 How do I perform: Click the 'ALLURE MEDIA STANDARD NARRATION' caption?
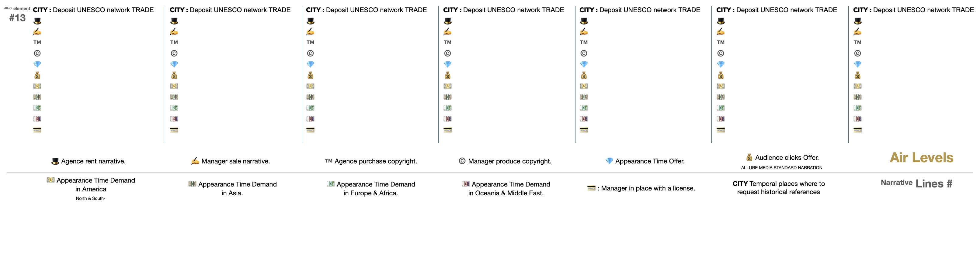pos(781,168)
